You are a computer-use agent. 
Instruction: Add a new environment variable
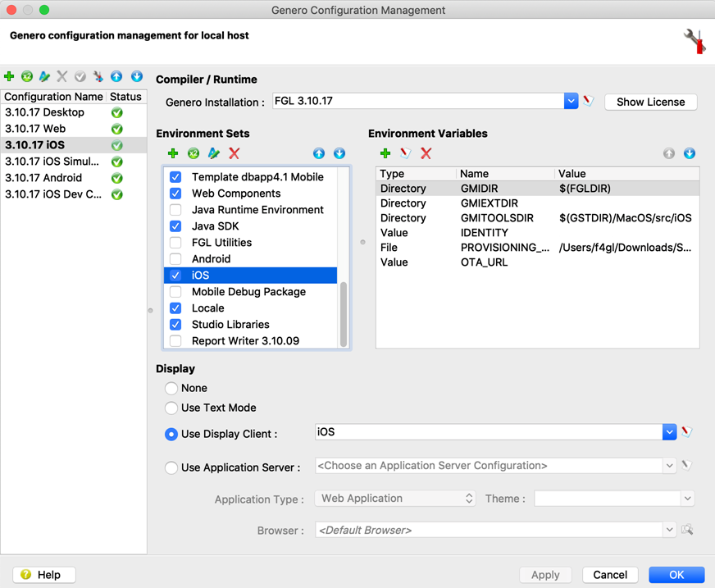pyautogui.click(x=385, y=153)
